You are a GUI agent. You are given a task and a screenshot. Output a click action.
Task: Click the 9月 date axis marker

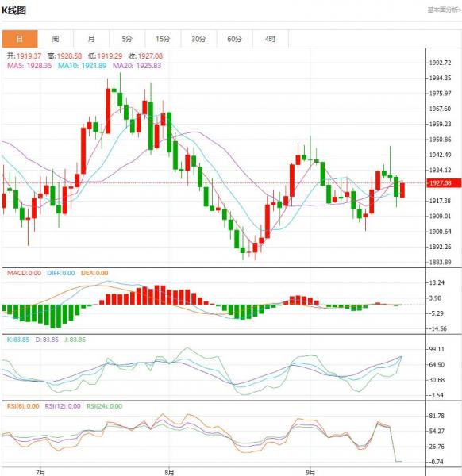click(310, 472)
